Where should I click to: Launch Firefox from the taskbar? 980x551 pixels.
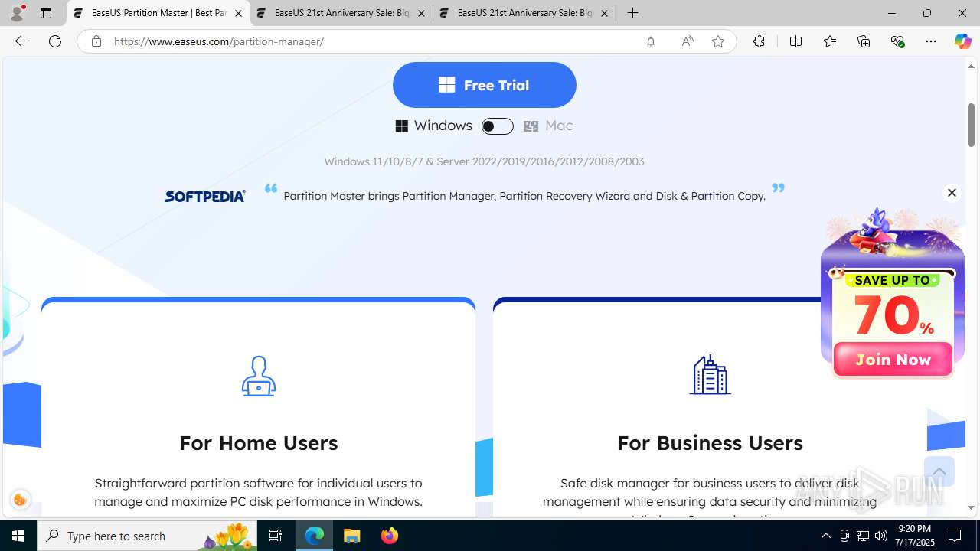pyautogui.click(x=390, y=536)
